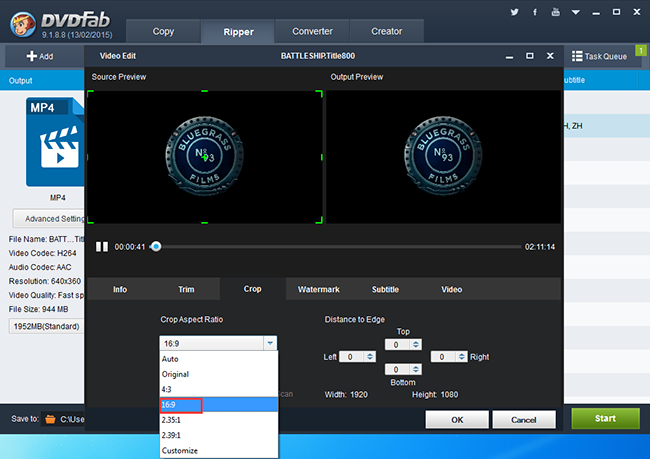The width and height of the screenshot is (650, 459).
Task: Click the Save to folder icon
Action: click(x=50, y=419)
